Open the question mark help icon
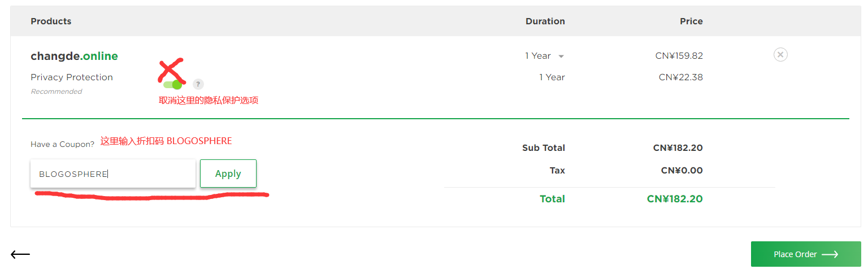This screenshot has height=269, width=868. 198,84
